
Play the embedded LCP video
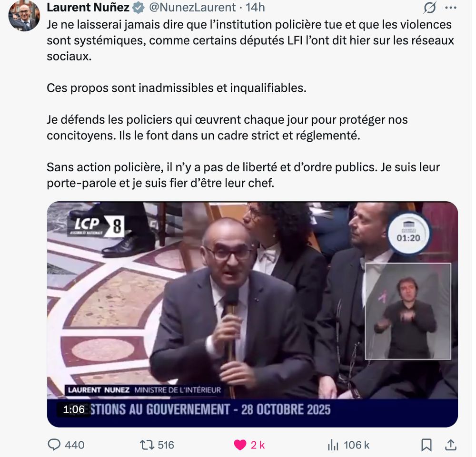coord(252,314)
